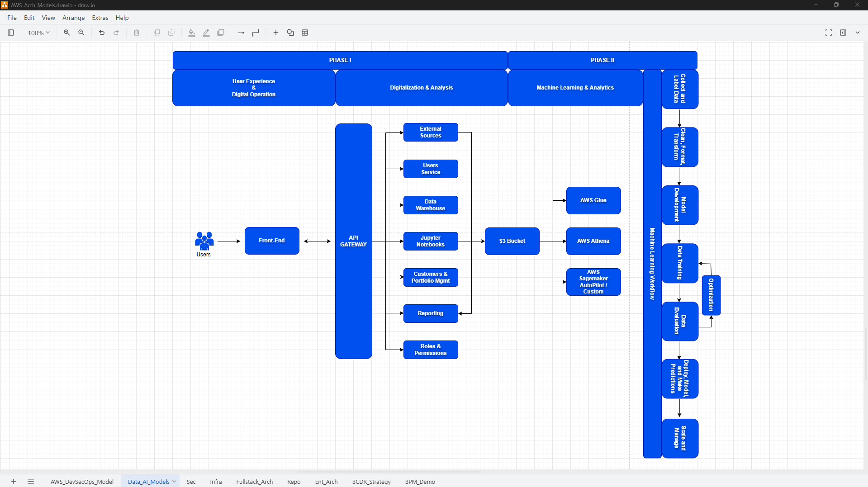868x487 pixels.
Task: Open the Insert plus icon
Action: pos(275,33)
